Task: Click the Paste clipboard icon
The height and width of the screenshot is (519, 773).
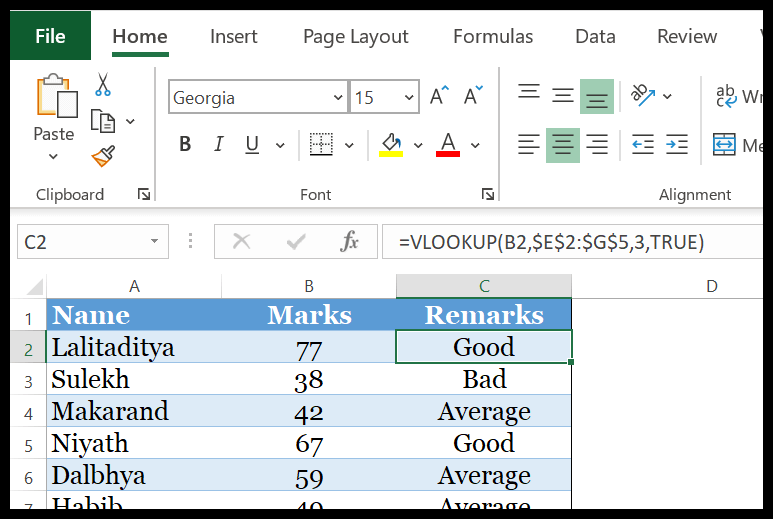Action: coord(56,96)
